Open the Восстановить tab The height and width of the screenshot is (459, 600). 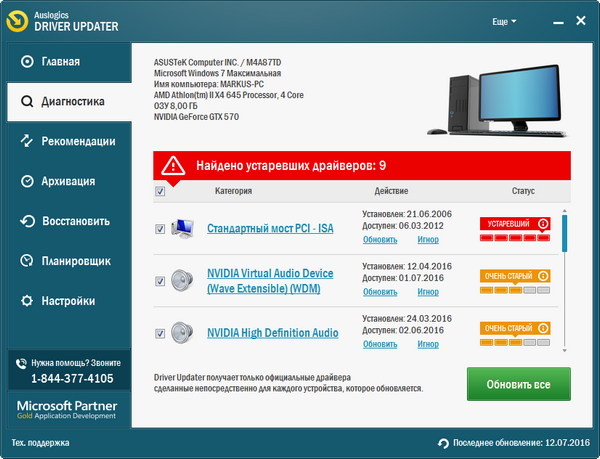pyautogui.click(x=69, y=221)
